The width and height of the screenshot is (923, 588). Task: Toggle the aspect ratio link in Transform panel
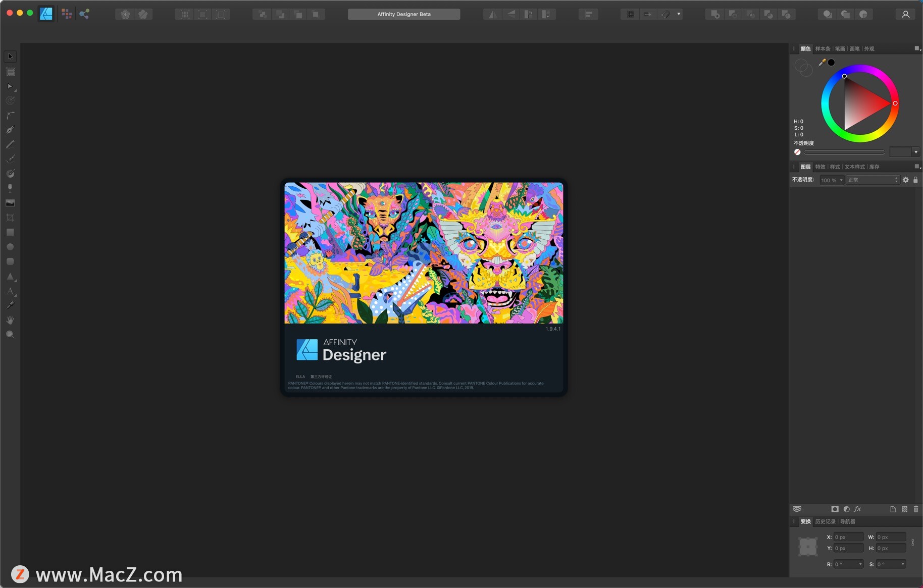[913, 544]
